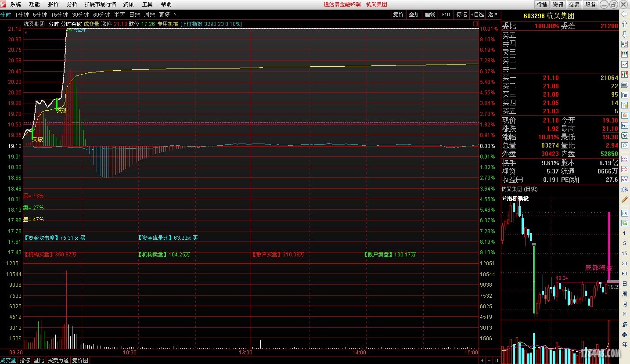Screen dimensions: 630x364
Task: Click the 10% icon in right sidebar
Action: click(624, 189)
